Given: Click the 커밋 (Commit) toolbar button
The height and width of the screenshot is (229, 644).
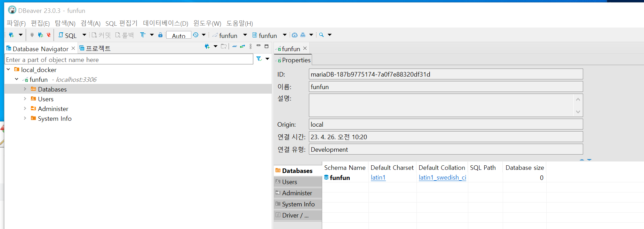Looking at the screenshot, I should click(101, 35).
